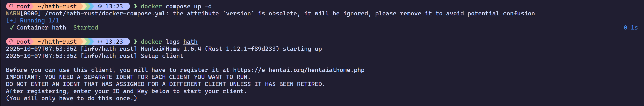
Task: Click the prompt arrow before docker logs
Action: pos(136,42)
